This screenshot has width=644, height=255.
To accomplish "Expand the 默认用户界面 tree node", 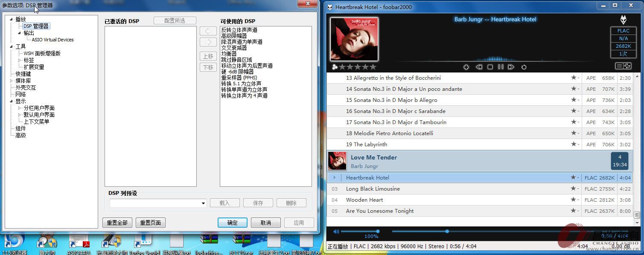I will 20,115.
